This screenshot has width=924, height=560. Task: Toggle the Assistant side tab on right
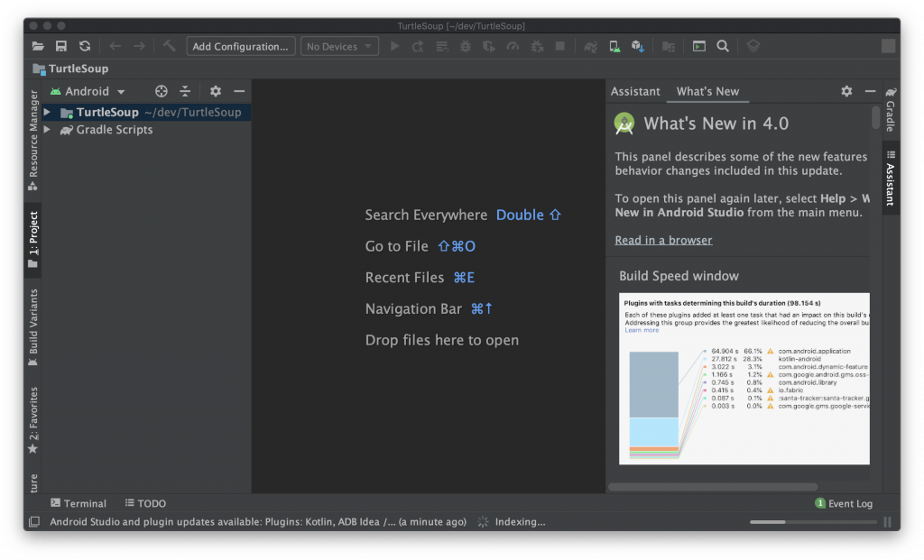tap(891, 178)
